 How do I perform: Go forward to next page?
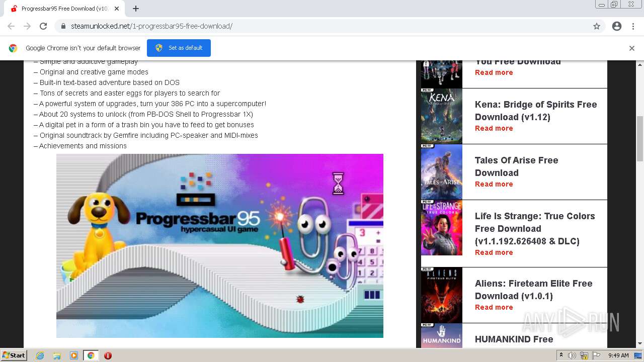click(27, 26)
